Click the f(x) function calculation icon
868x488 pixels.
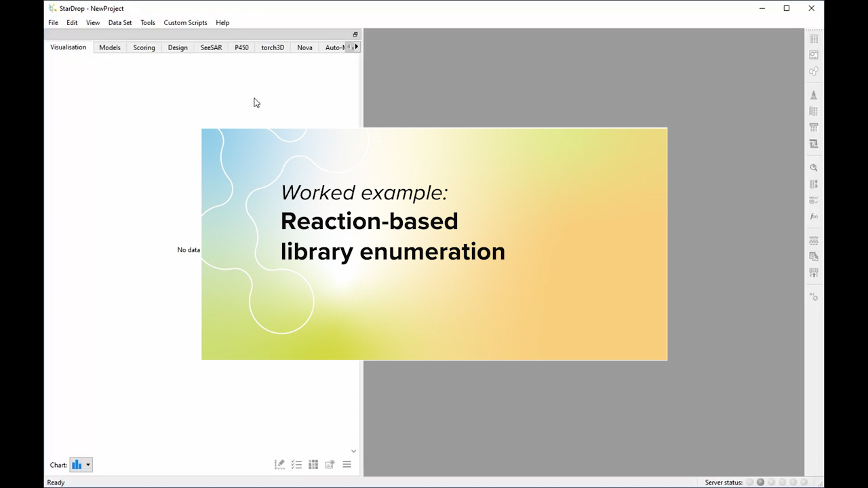pos(814,216)
